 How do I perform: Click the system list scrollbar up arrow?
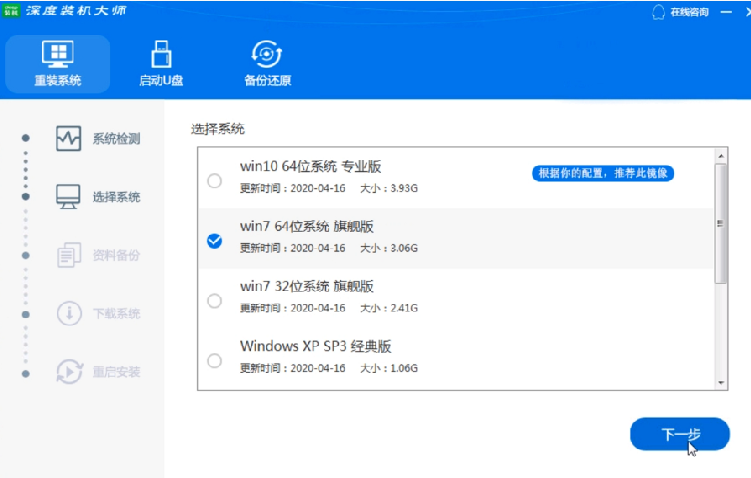click(720, 155)
